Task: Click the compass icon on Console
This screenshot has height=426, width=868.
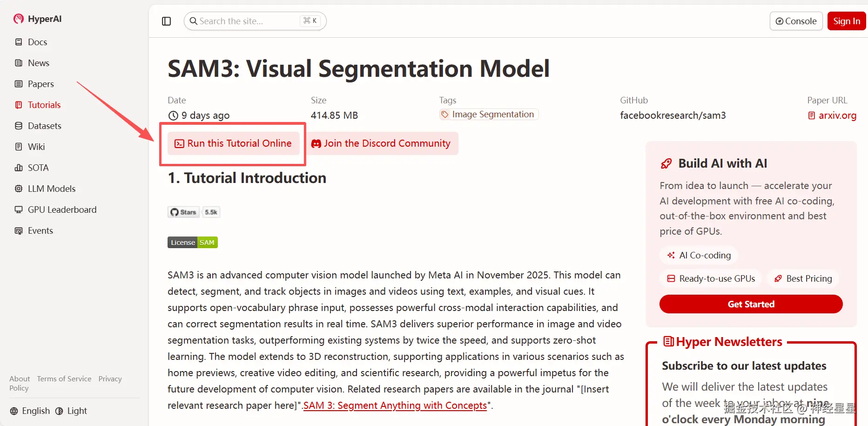Action: [x=780, y=21]
